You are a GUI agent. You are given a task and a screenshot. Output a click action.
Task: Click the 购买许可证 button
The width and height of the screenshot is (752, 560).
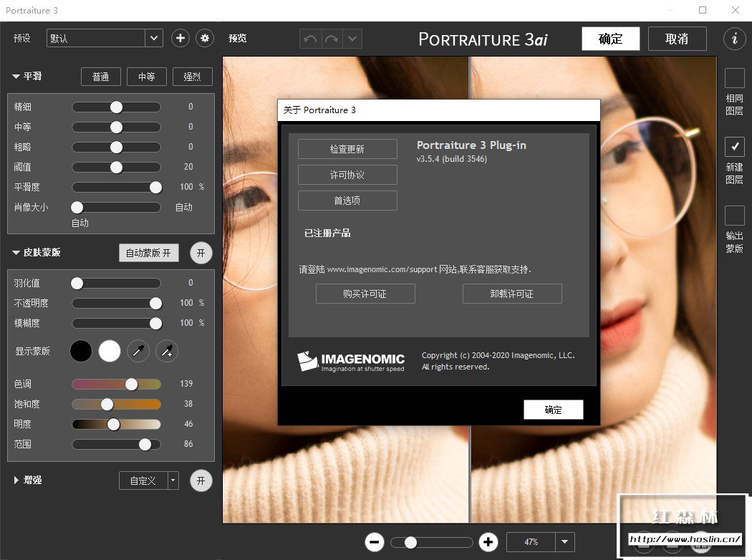coord(365,294)
